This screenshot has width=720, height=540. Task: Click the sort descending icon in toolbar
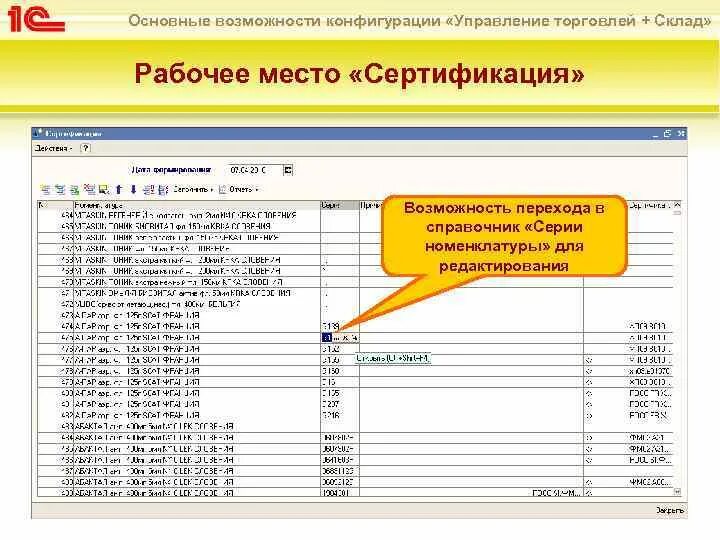(x=163, y=189)
